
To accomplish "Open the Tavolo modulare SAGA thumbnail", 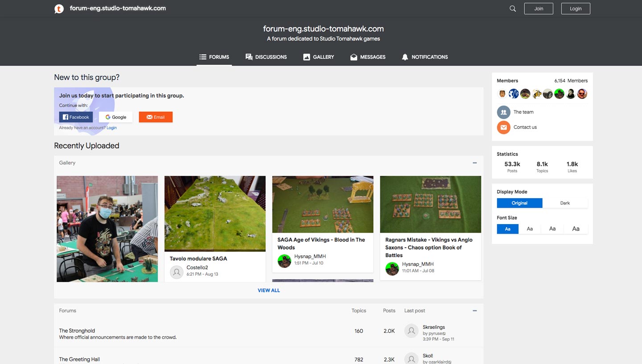I will pyautogui.click(x=215, y=213).
